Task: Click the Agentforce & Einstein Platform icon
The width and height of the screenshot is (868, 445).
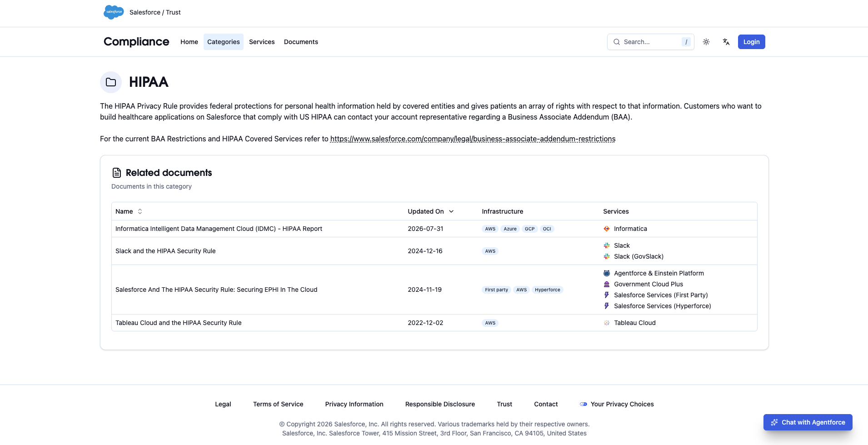Action: (607, 273)
